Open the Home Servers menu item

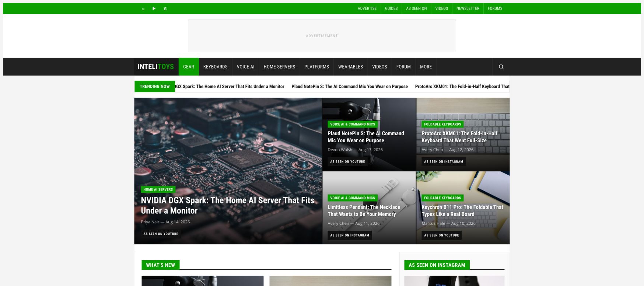[x=279, y=67]
